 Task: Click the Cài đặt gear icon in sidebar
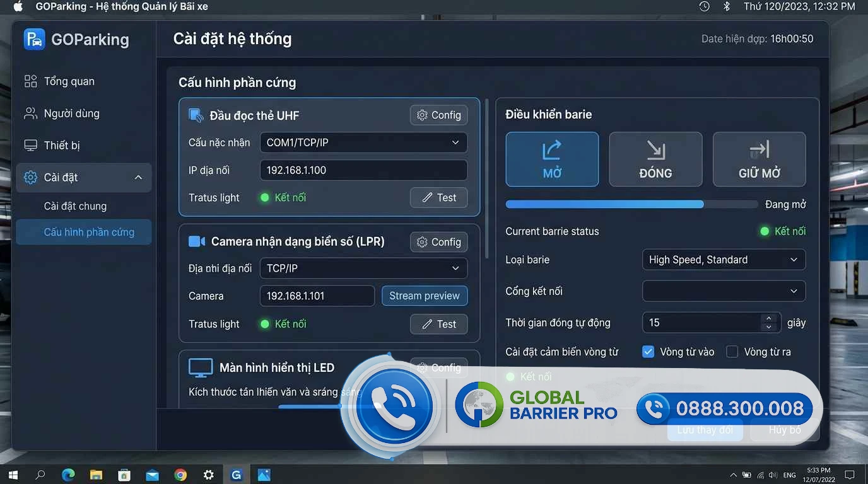(30, 178)
